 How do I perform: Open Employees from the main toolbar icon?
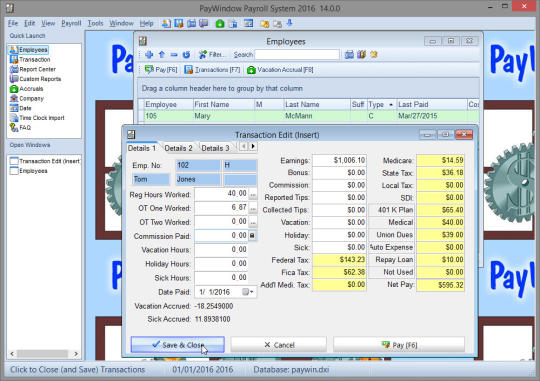(x=166, y=23)
